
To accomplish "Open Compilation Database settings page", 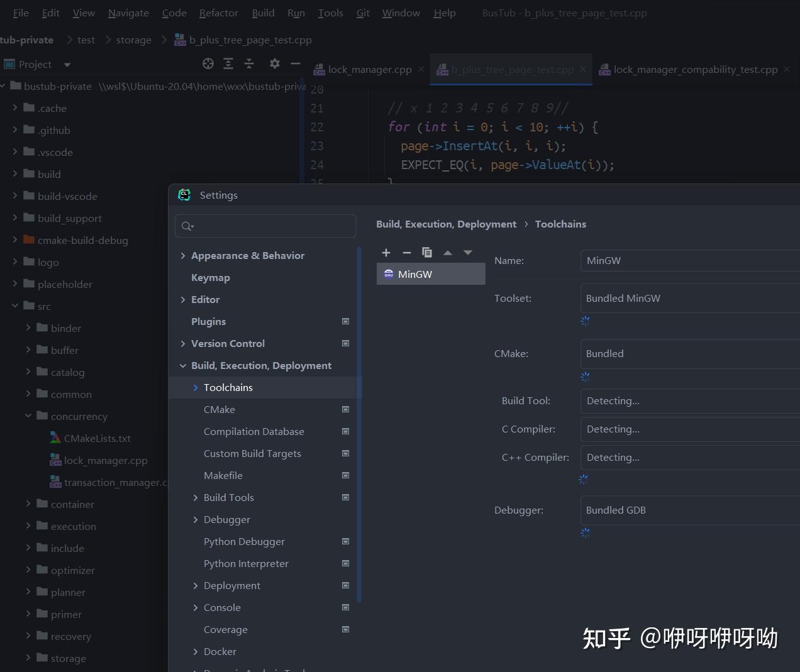I will click(254, 431).
